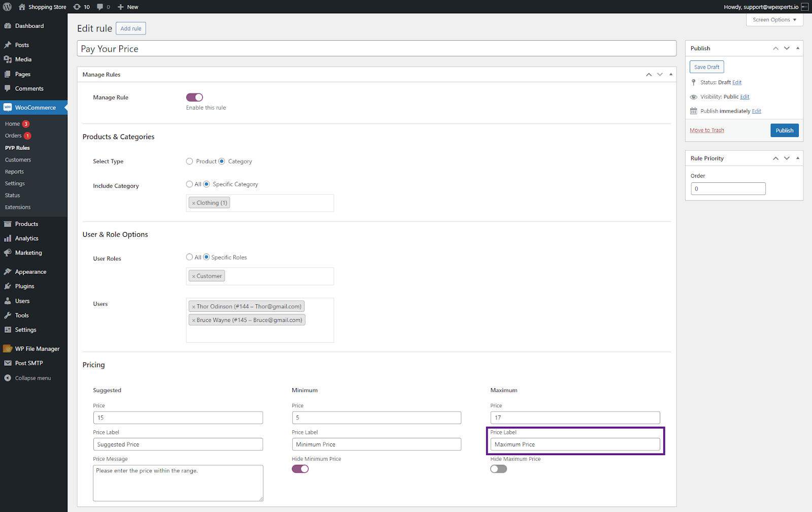
Task: Select the Product radio button
Action: tap(189, 162)
